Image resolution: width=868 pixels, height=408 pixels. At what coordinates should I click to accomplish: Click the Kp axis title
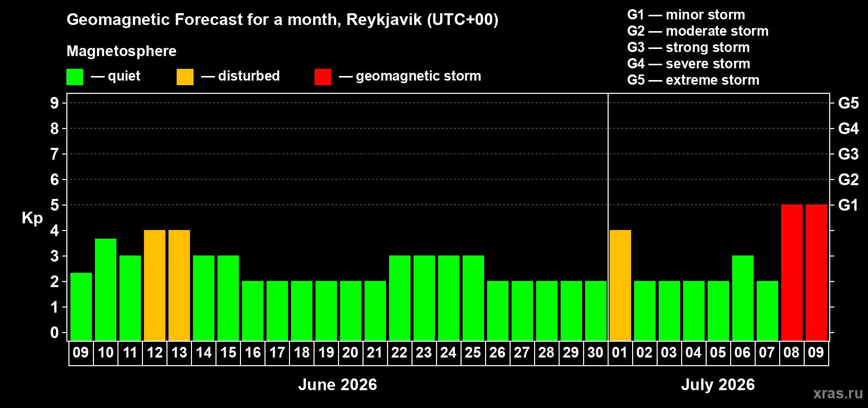(x=32, y=218)
